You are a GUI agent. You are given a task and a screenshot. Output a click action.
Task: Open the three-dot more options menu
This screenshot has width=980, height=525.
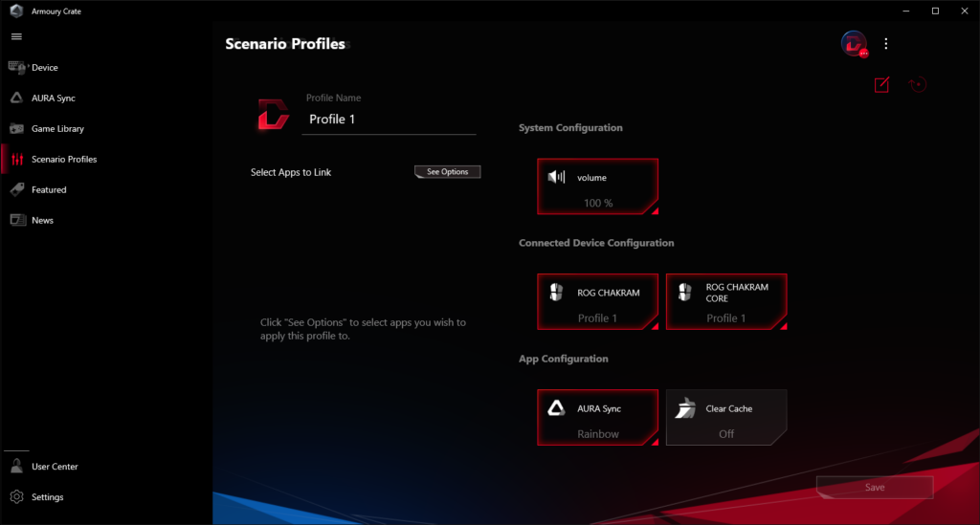click(x=886, y=44)
